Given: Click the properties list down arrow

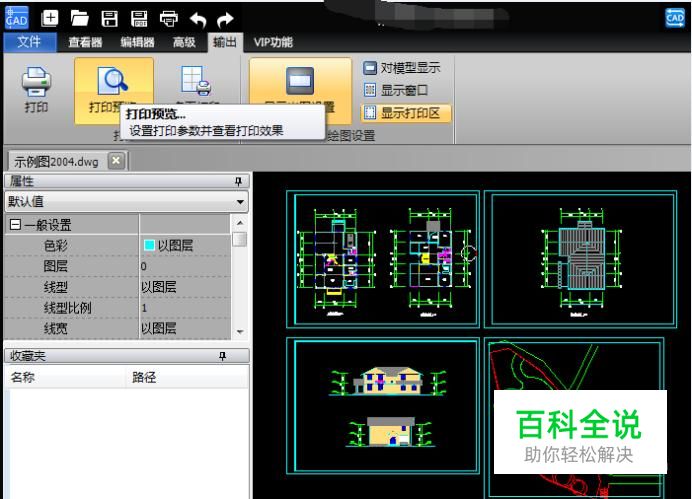Looking at the screenshot, I should coord(240,332).
